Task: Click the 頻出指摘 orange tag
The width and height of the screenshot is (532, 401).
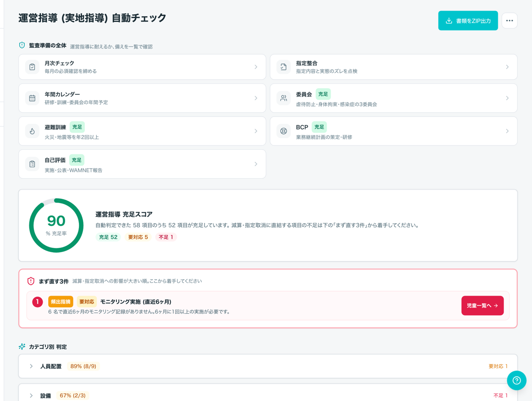Action: (61, 302)
